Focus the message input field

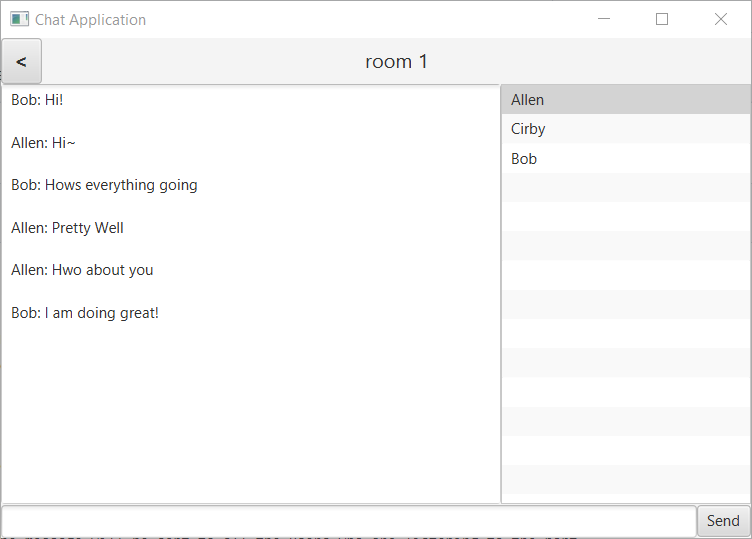click(349, 521)
